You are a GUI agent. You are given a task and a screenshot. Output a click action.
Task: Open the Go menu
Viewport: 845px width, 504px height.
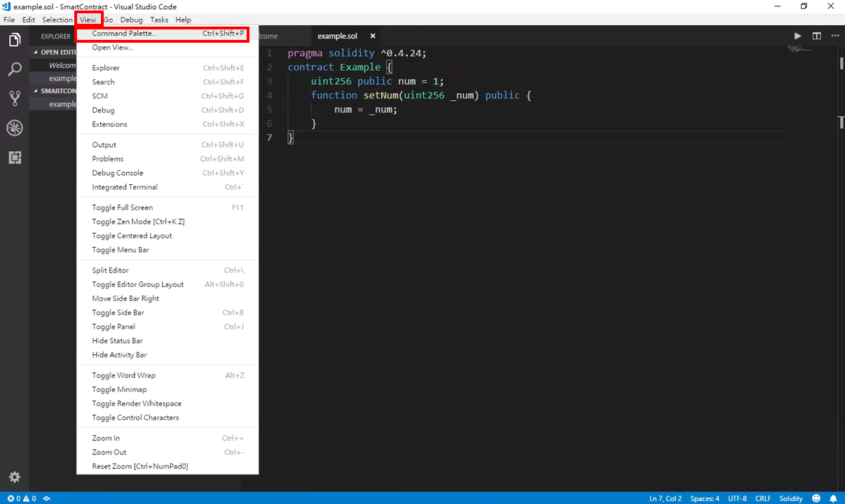(x=109, y=20)
